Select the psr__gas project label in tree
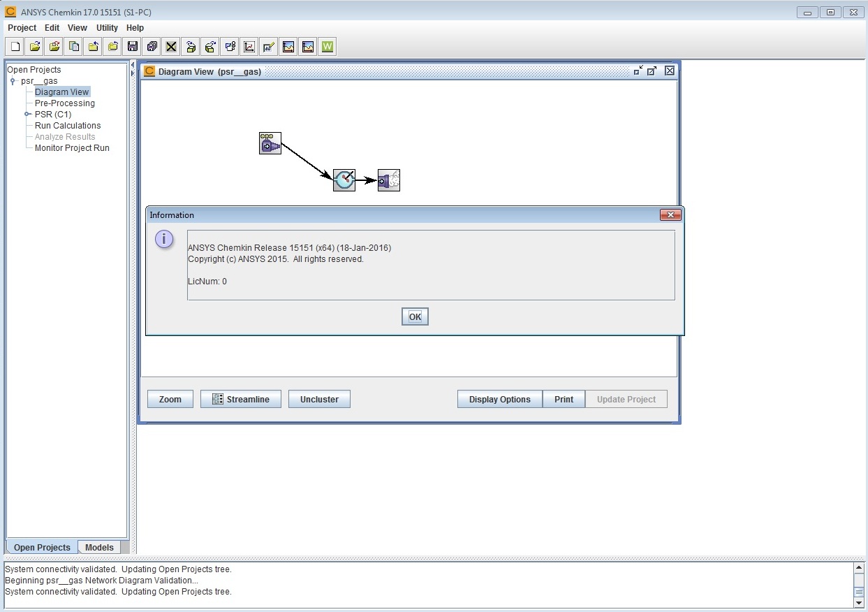Viewport: 868px width, 612px height. tap(39, 81)
